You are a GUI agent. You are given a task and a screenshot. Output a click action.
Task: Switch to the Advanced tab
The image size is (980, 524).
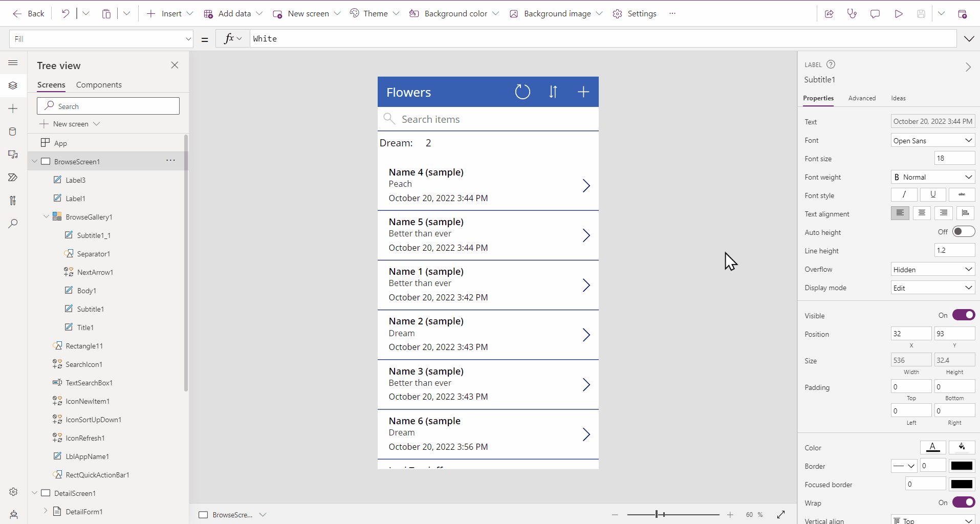pyautogui.click(x=862, y=98)
